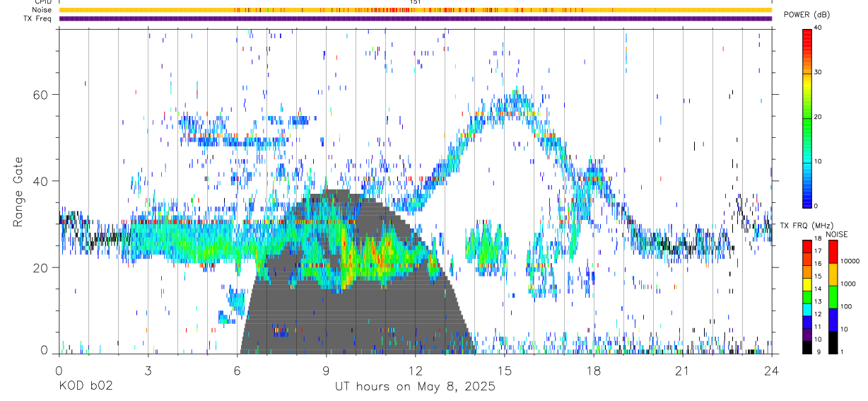The height and width of the screenshot is (401, 868).
Task: Click the TX FRQ (MHz) legend title
Action: click(807, 226)
